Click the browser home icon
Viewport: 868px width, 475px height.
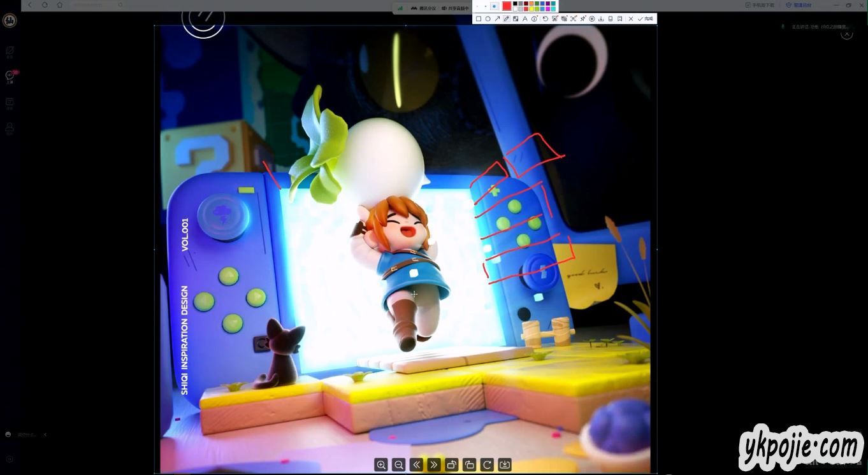60,5
